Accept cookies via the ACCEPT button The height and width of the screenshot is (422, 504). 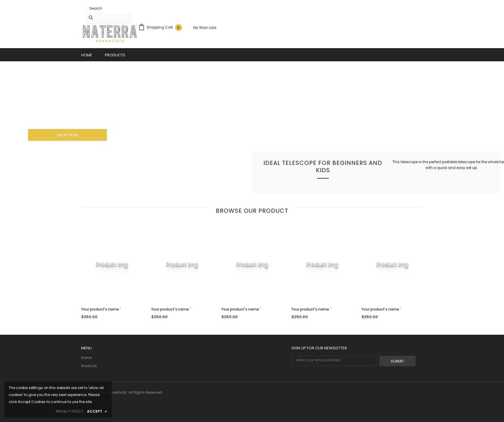[95, 411]
